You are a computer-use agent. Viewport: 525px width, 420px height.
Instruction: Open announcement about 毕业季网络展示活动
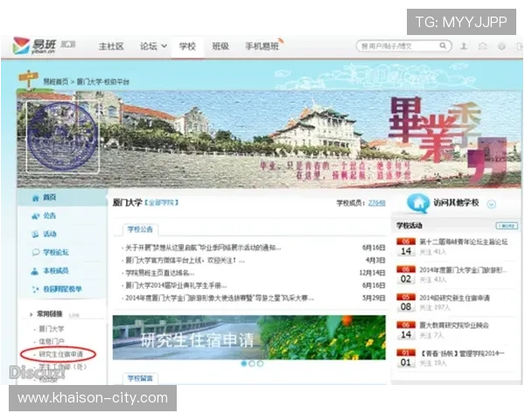[x=203, y=248]
